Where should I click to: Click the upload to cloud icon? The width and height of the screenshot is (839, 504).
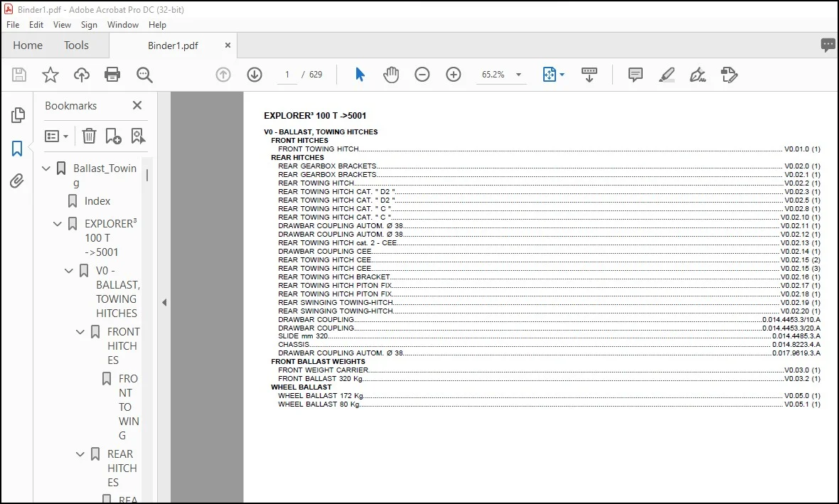tap(81, 75)
